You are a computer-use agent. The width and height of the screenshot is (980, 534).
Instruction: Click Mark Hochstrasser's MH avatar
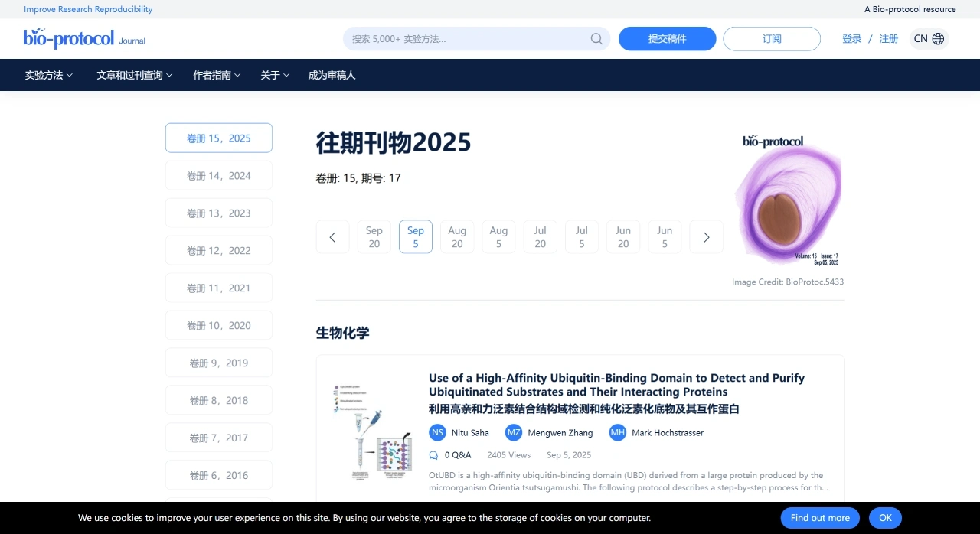(617, 432)
